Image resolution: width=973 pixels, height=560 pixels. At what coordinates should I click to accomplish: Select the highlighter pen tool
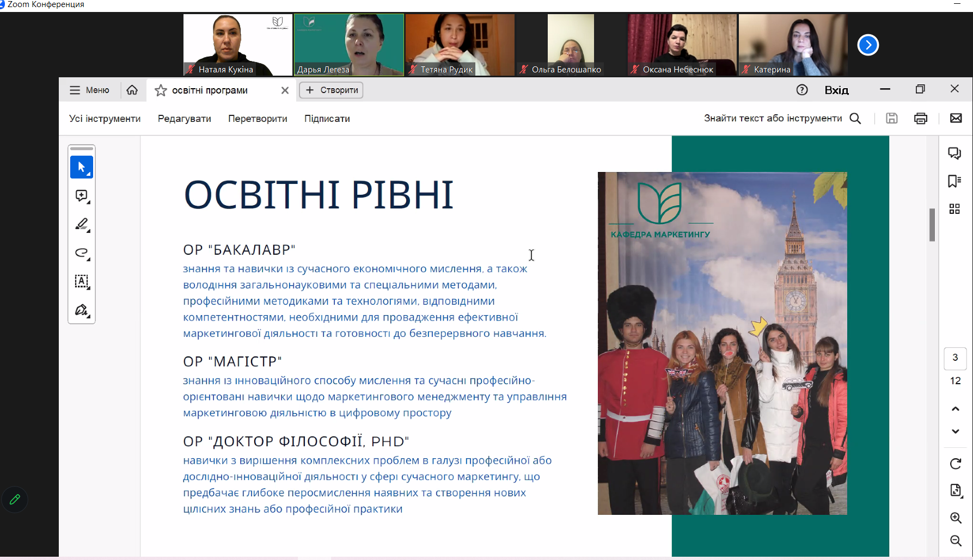pyautogui.click(x=81, y=224)
